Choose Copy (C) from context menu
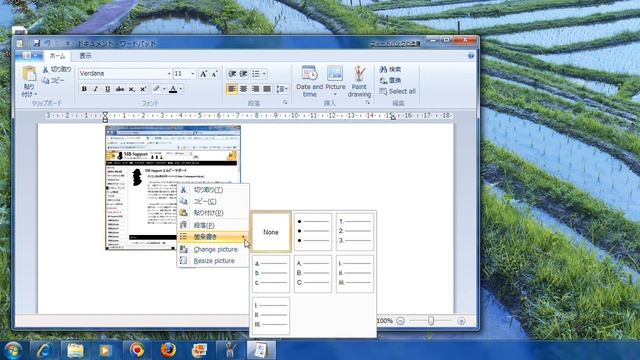This screenshot has width=640, height=360. click(213, 201)
